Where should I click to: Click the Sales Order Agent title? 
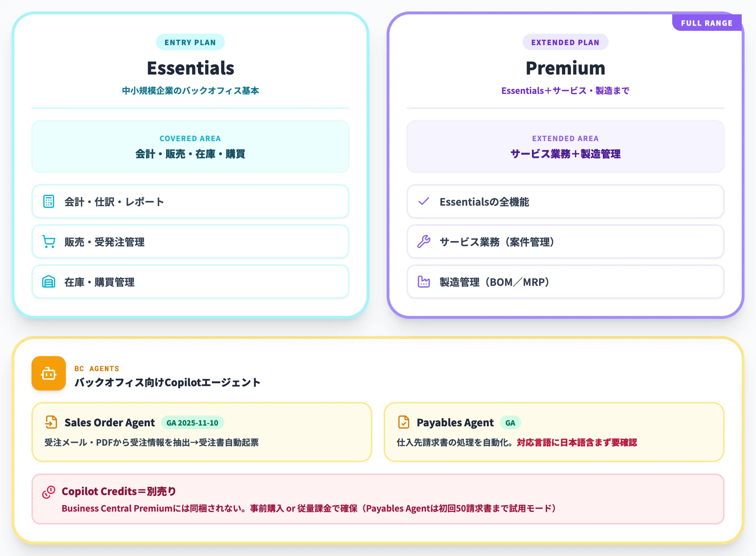[x=110, y=423]
